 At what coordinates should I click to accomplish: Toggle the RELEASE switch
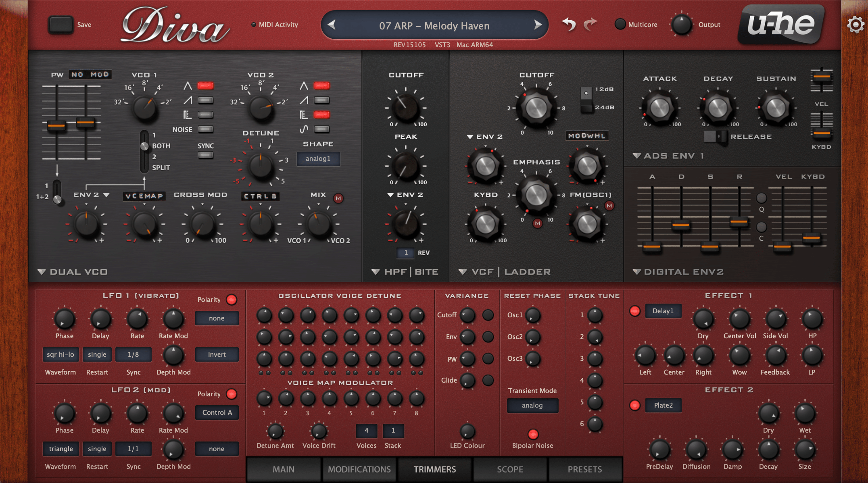[x=716, y=137]
